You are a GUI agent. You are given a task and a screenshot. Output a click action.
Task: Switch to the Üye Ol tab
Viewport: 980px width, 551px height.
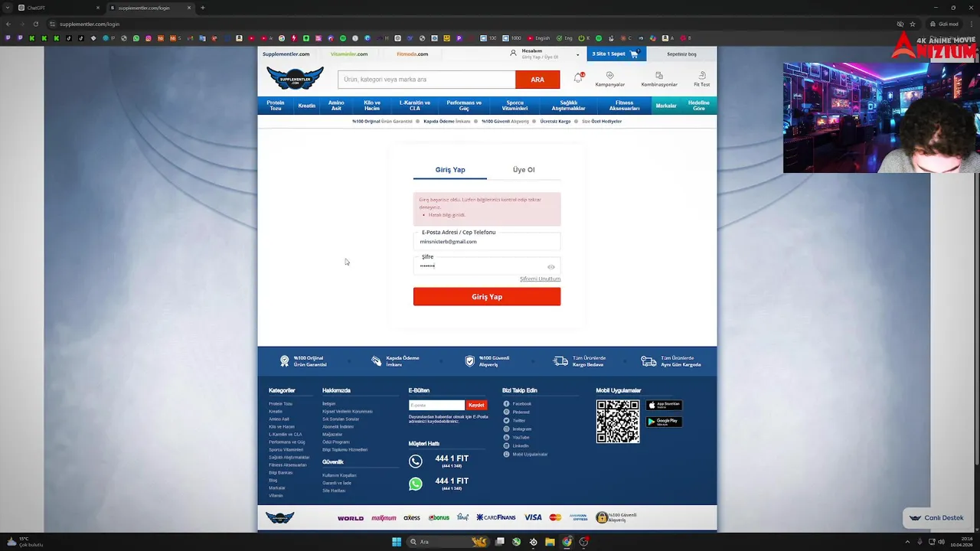pyautogui.click(x=524, y=170)
